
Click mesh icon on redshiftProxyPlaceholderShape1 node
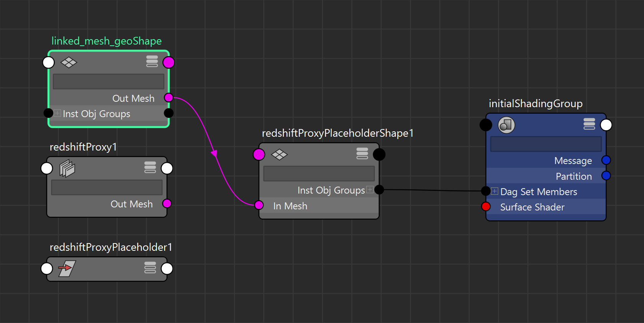click(279, 154)
